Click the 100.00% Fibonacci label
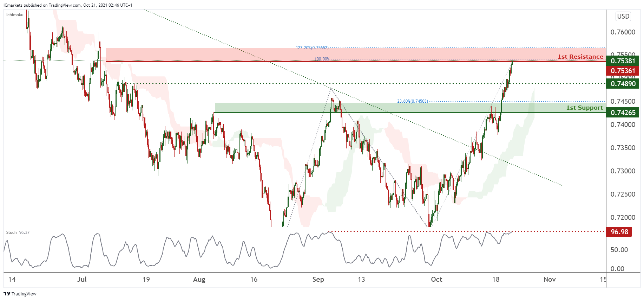 [x=322, y=59]
